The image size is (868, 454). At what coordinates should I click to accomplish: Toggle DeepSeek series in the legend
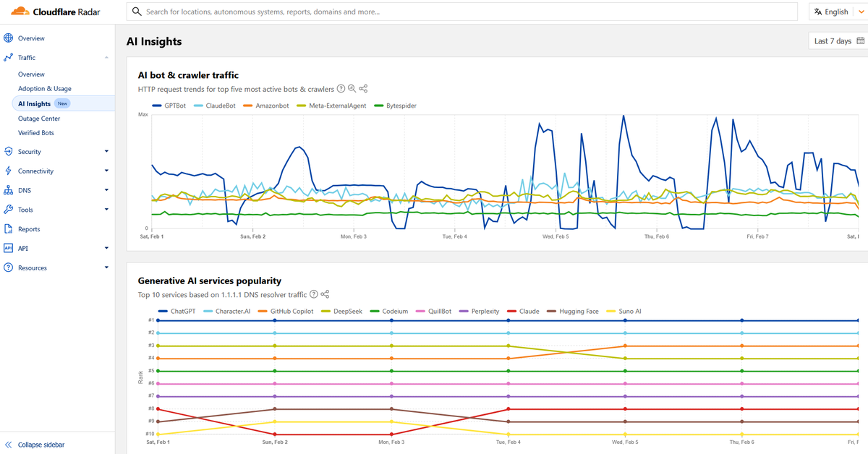click(x=341, y=311)
